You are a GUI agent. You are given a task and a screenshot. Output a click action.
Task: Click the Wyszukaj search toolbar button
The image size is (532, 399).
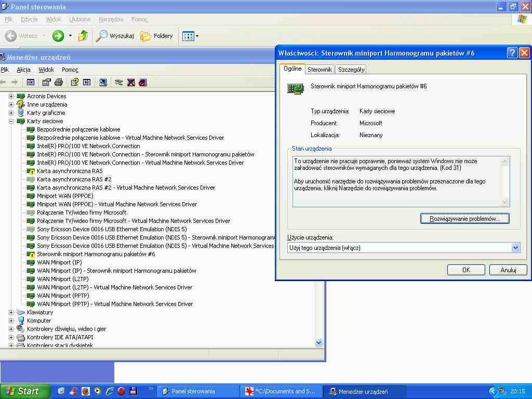click(115, 36)
